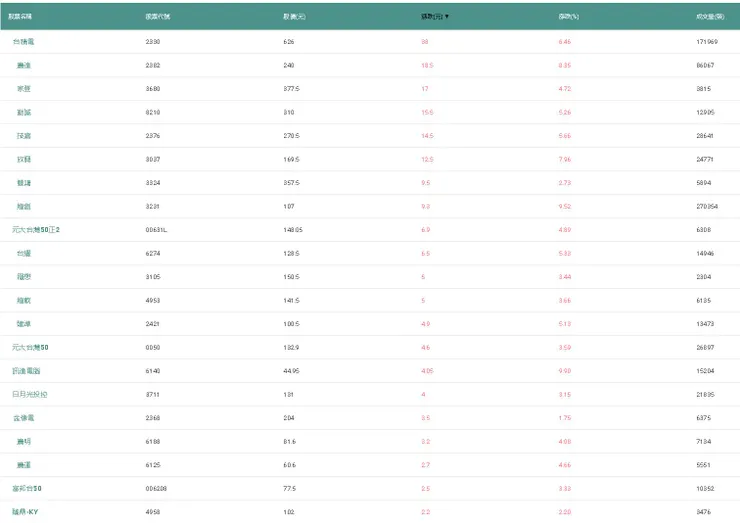
Task: Sort by the 股票代號 column header
Action: point(157,17)
